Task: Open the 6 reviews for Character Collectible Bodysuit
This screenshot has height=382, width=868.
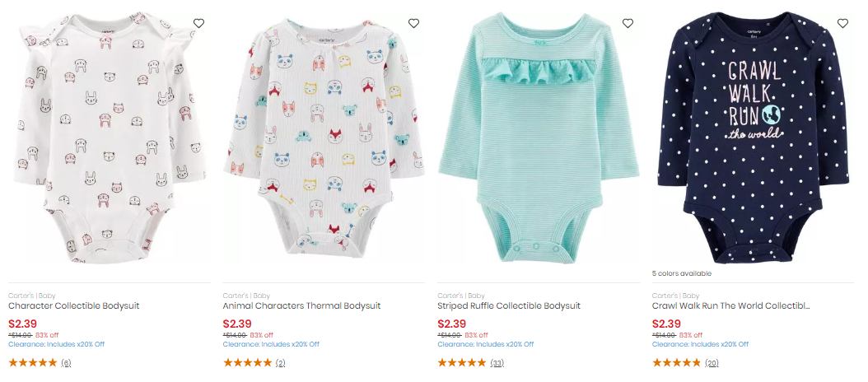Action: (66, 363)
